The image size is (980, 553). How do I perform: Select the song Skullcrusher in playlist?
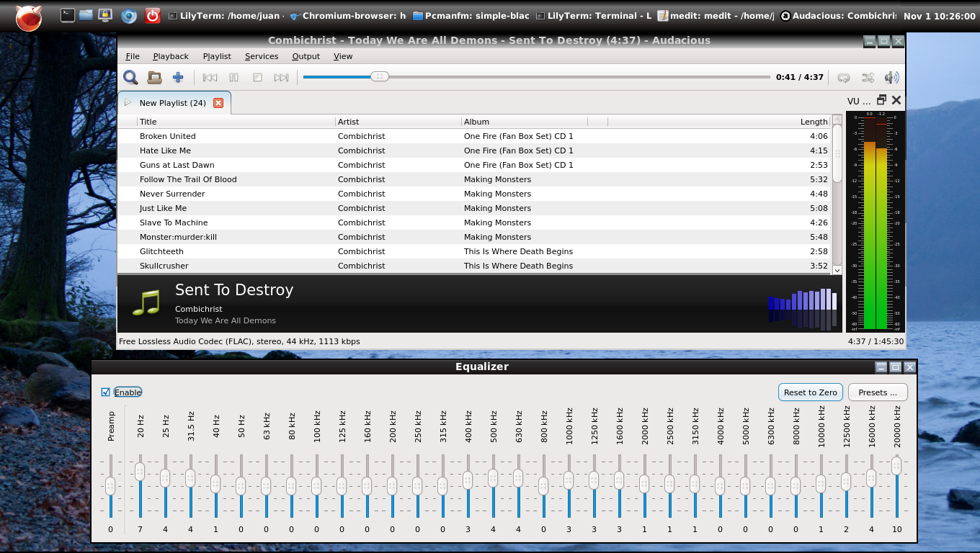pyautogui.click(x=164, y=266)
